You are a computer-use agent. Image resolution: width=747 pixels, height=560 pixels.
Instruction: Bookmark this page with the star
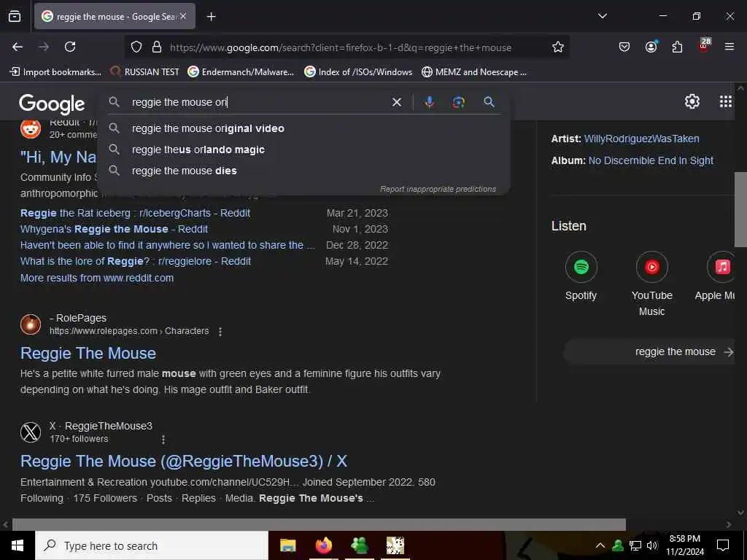tap(558, 47)
